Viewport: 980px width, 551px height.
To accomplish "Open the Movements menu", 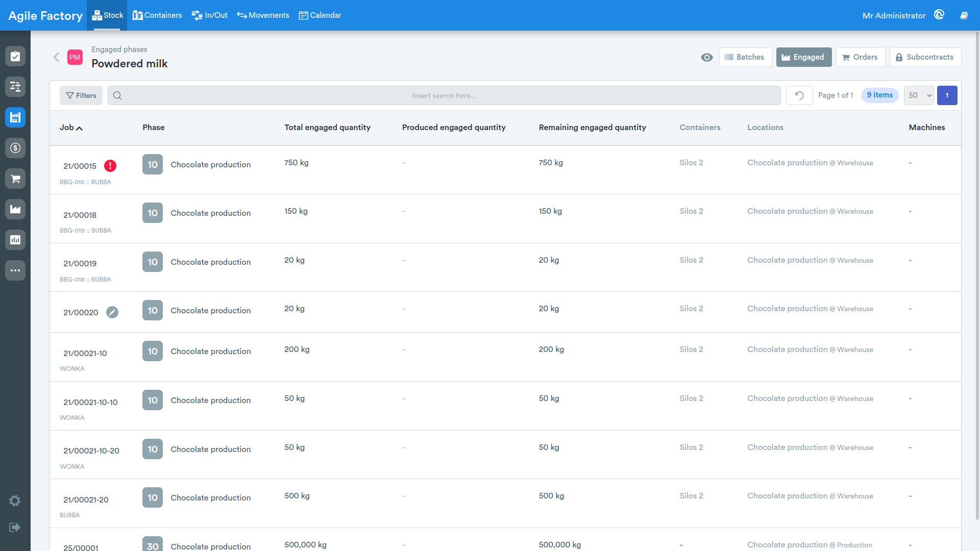I will click(x=263, y=15).
